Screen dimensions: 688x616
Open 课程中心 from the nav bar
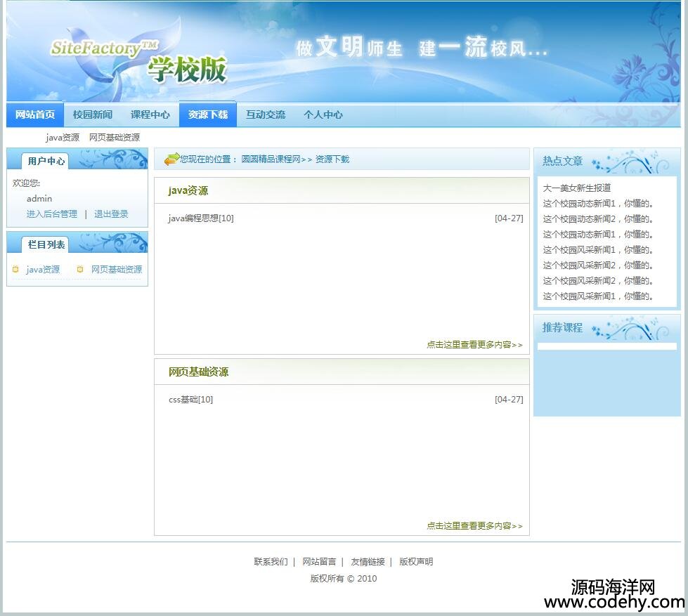150,114
